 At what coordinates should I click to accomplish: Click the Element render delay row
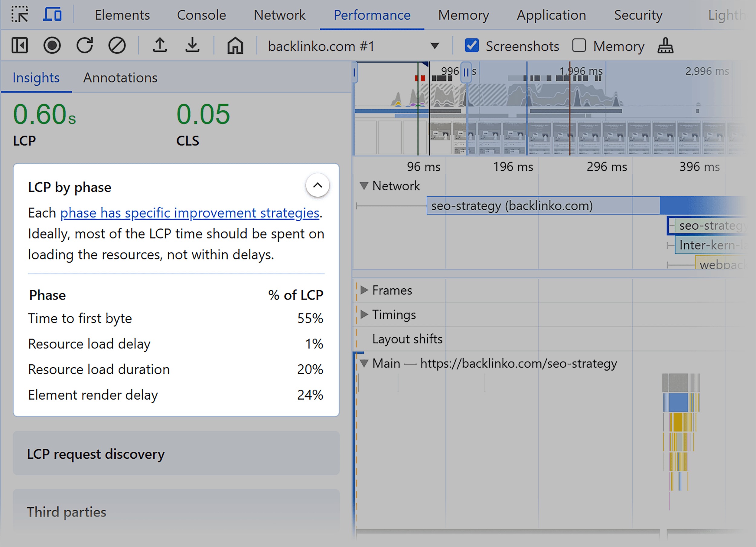click(x=176, y=395)
